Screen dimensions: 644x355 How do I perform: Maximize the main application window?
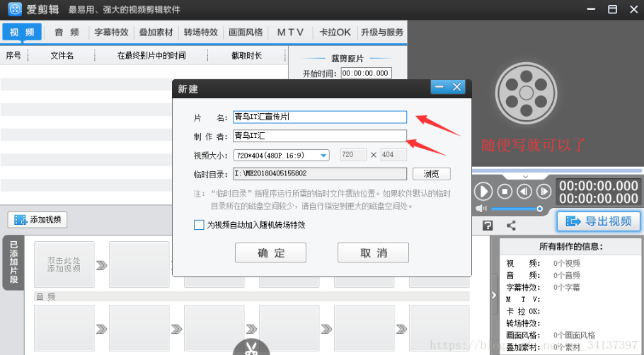pyautogui.click(x=612, y=9)
